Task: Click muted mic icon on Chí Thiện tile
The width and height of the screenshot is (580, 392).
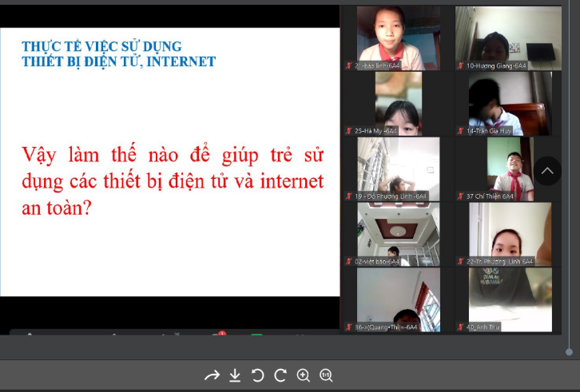Action: [x=459, y=196]
